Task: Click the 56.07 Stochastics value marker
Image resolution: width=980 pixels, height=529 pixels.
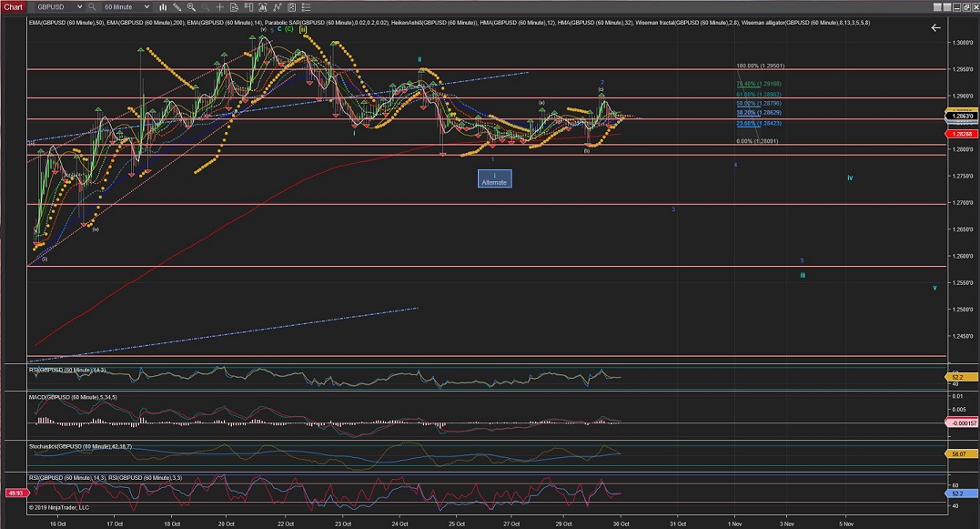Action: point(962,454)
